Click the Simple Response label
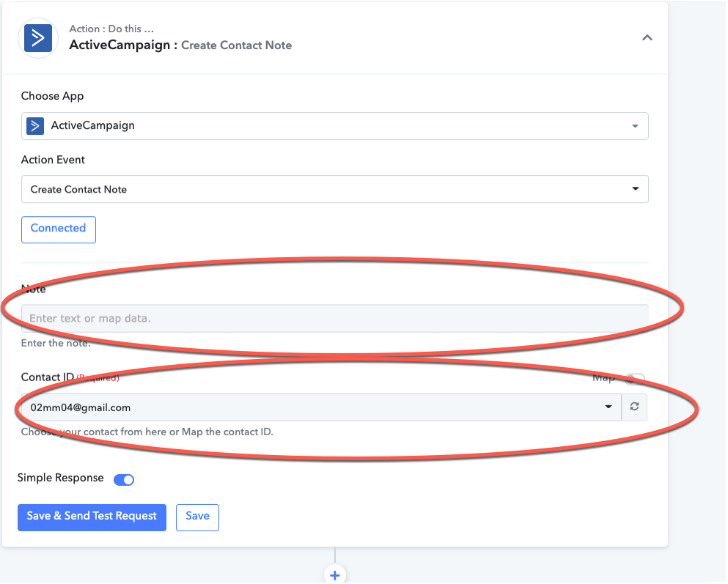 pyautogui.click(x=60, y=478)
